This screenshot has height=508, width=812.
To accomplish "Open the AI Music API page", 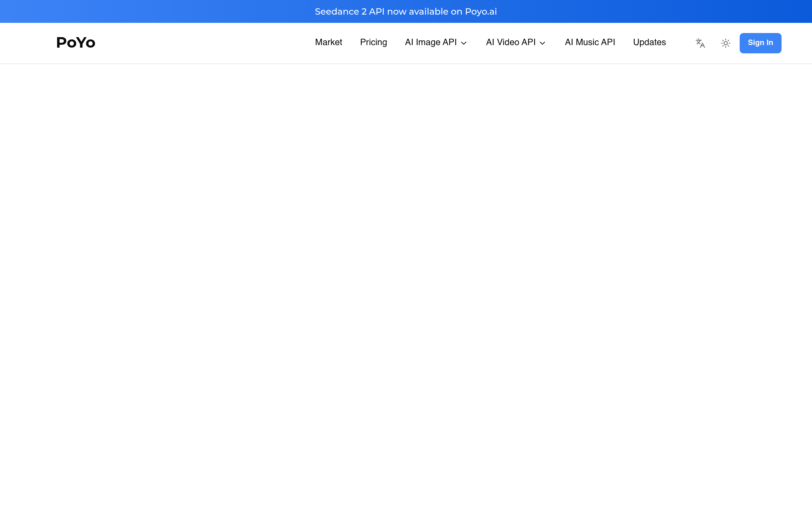I will (590, 42).
